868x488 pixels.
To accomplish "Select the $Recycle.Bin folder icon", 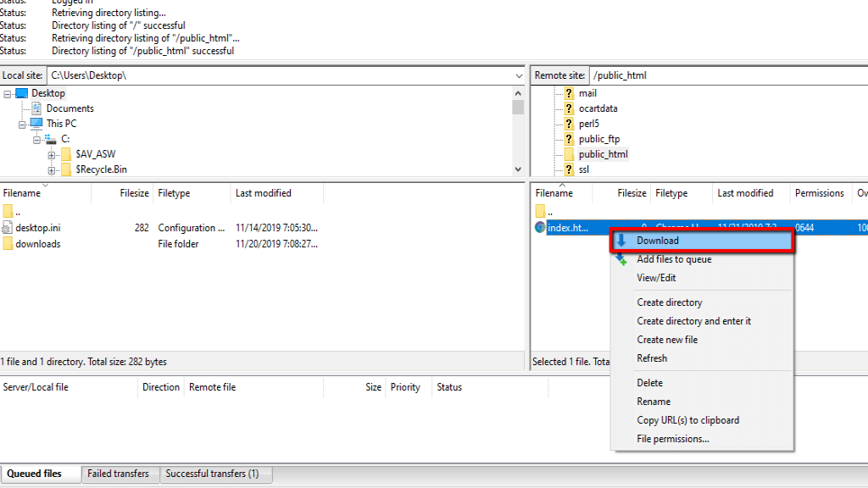I will pyautogui.click(x=66, y=169).
